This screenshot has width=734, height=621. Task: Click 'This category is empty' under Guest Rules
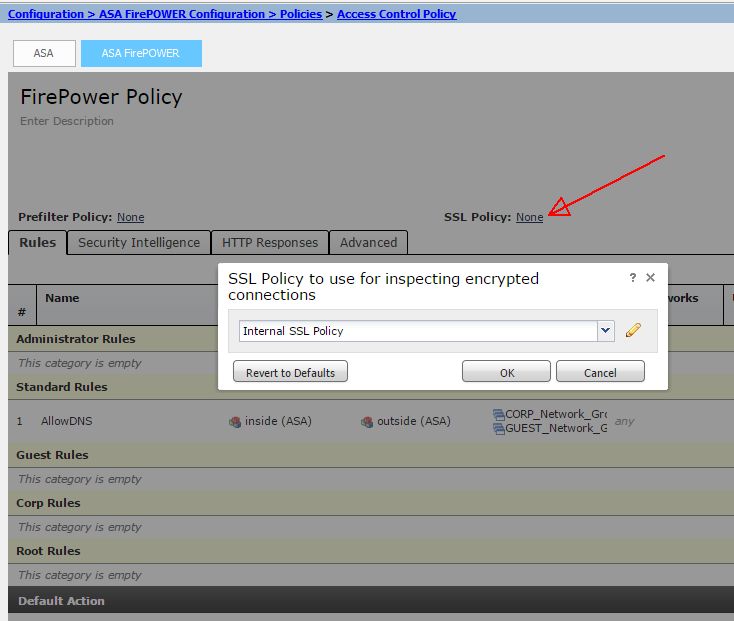pyautogui.click(x=80, y=479)
